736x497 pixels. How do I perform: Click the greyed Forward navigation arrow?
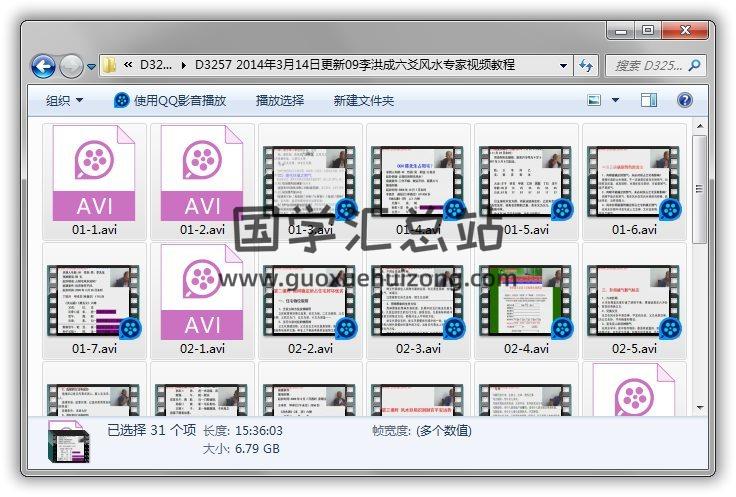pyautogui.click(x=71, y=67)
